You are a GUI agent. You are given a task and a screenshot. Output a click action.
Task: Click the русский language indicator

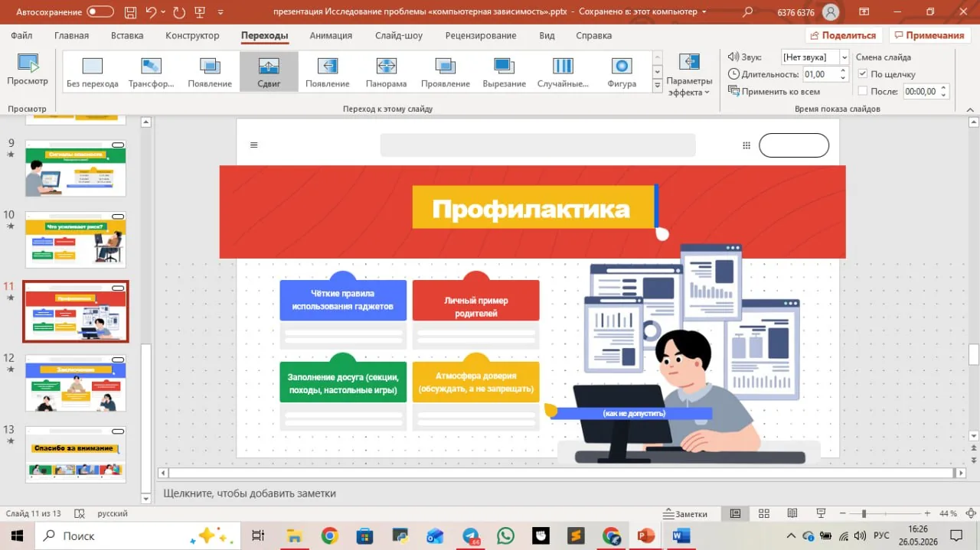point(113,513)
